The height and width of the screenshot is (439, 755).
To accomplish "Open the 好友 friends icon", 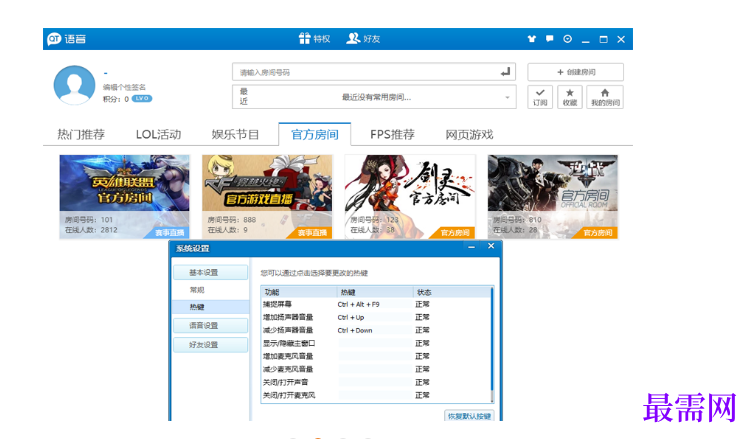I will pyautogui.click(x=353, y=39).
